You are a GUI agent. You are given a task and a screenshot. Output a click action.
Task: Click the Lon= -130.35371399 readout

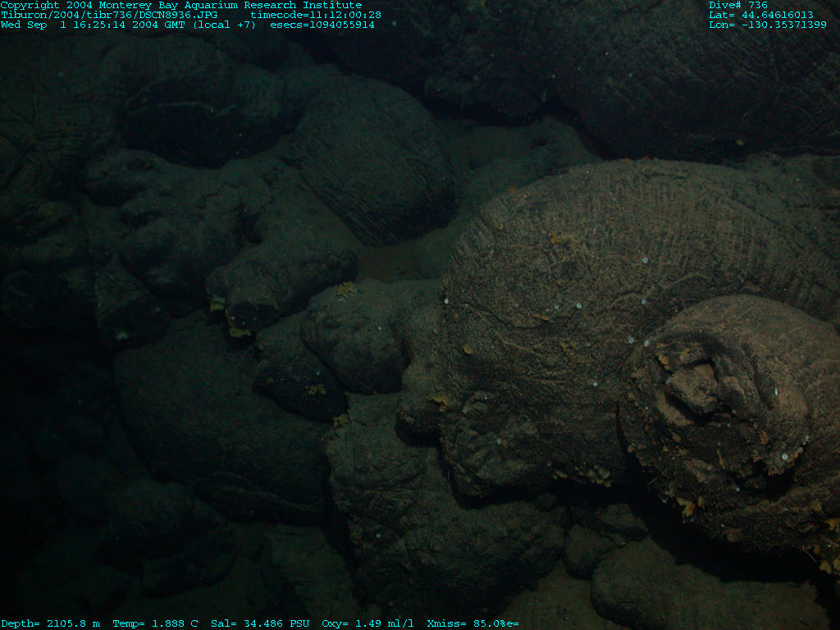tap(767, 25)
